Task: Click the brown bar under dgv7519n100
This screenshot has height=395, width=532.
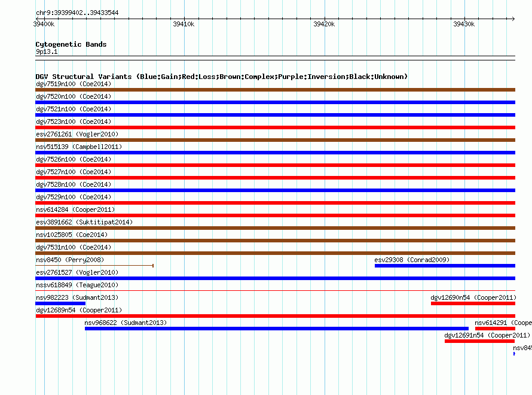Action: [275, 90]
